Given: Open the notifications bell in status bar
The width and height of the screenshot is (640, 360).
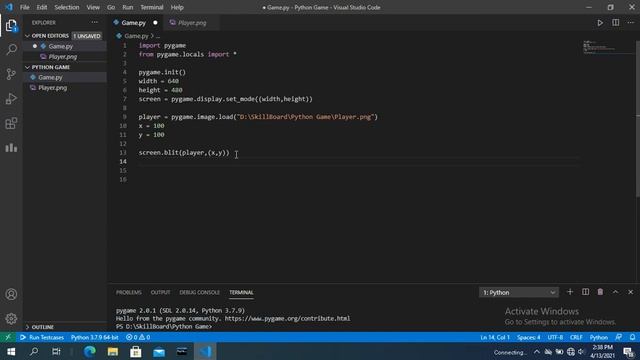Looking at the screenshot, I should click(632, 337).
